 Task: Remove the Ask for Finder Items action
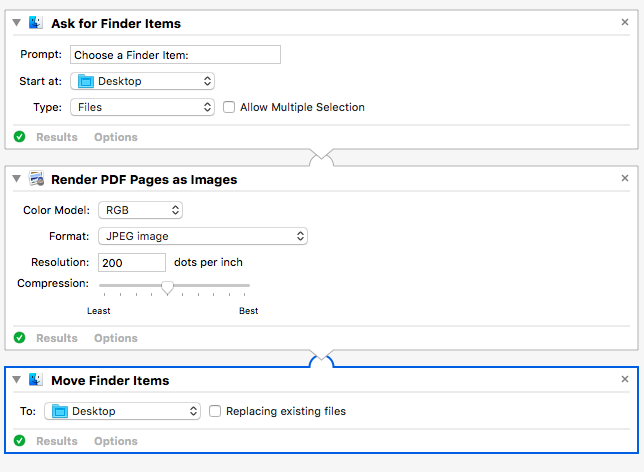pos(625,22)
